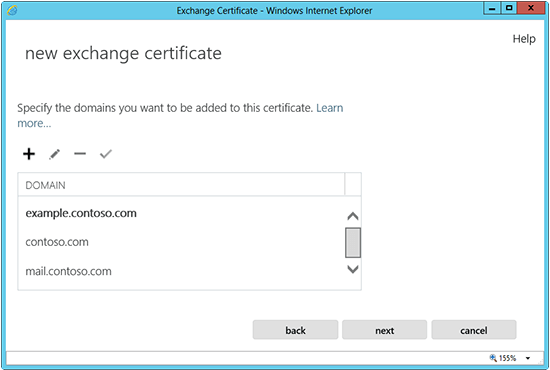Click the scroll up arrow in the domain list
The height and width of the screenshot is (370, 550).
(x=353, y=216)
